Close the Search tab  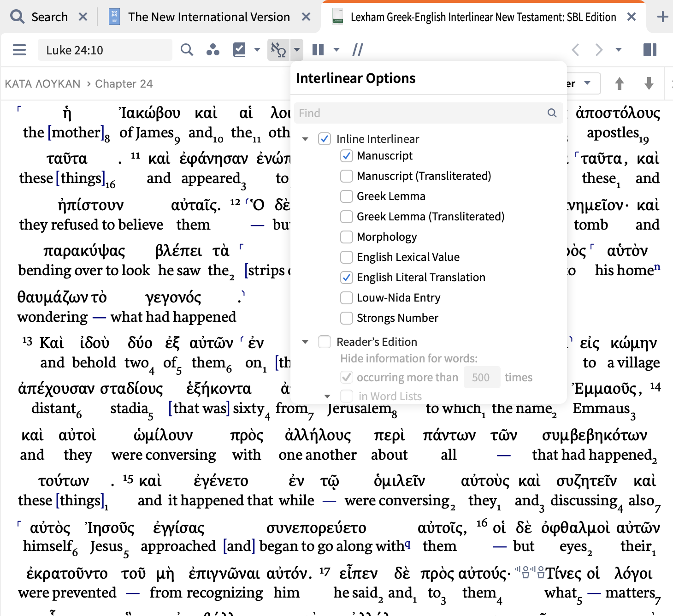[x=83, y=17]
